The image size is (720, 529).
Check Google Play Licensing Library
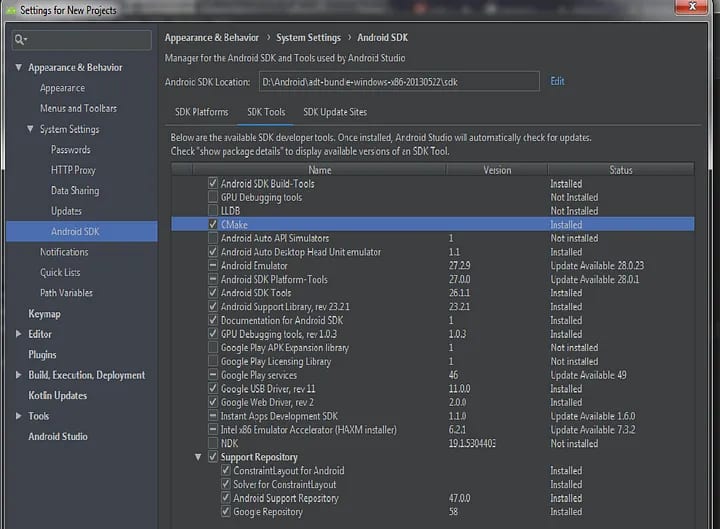tap(213, 361)
